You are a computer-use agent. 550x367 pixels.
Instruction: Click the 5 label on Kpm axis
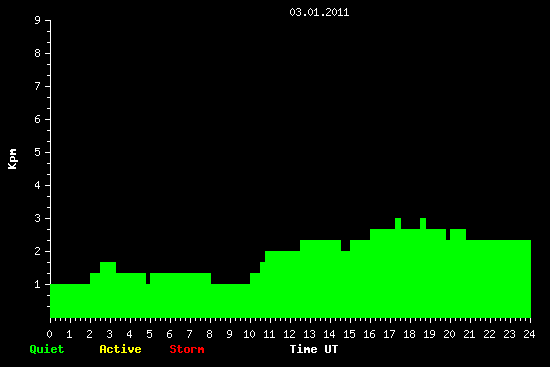click(x=38, y=152)
